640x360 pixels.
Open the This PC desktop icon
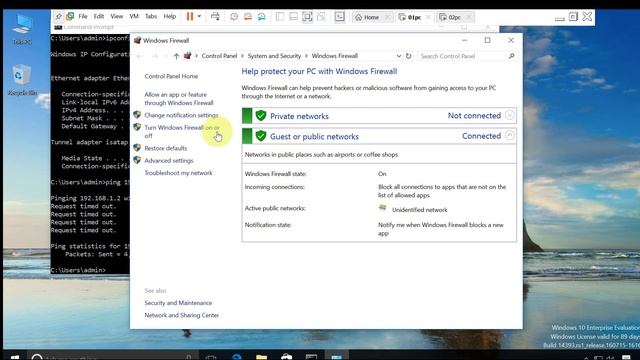tap(22, 29)
